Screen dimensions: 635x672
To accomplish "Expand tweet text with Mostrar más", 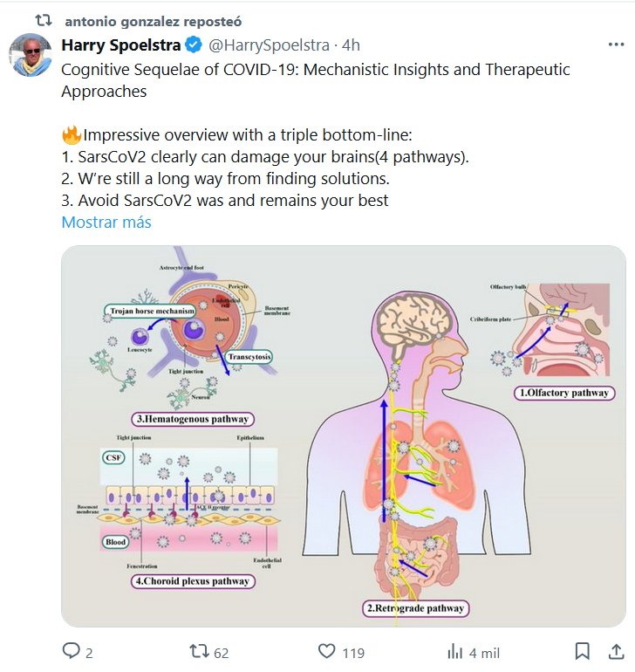I will point(106,223).
